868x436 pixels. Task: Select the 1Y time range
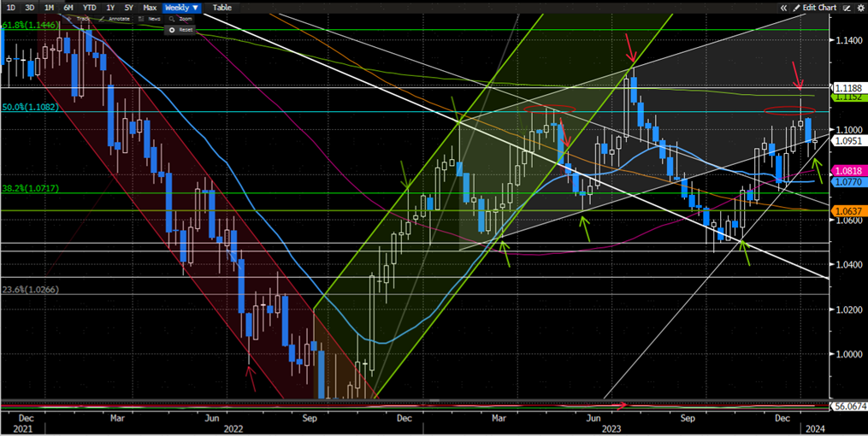click(109, 8)
